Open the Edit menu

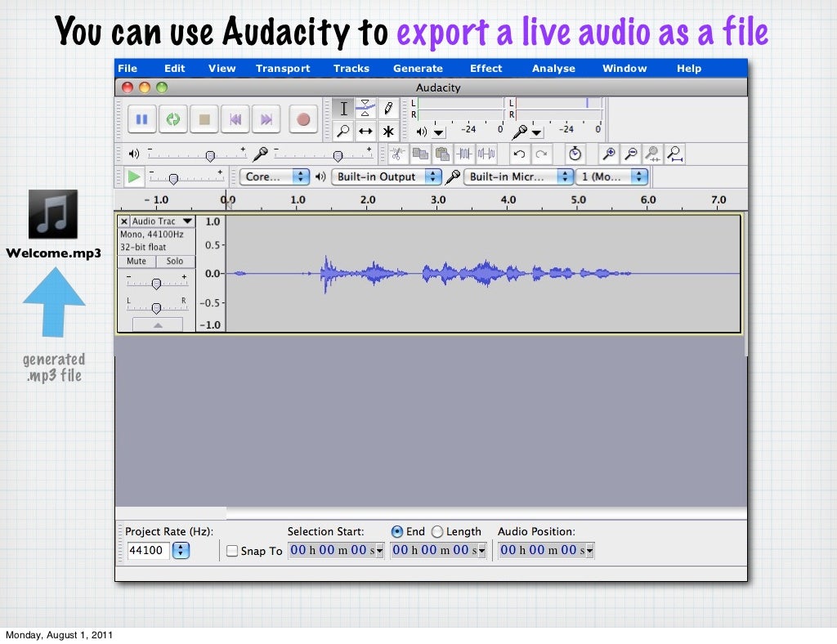coord(175,69)
